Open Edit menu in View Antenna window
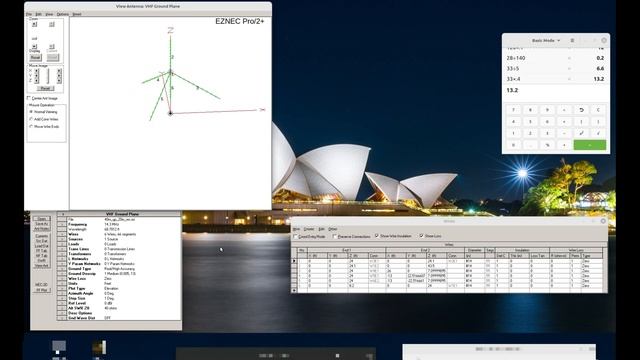640x360 pixels. pyautogui.click(x=38, y=14)
